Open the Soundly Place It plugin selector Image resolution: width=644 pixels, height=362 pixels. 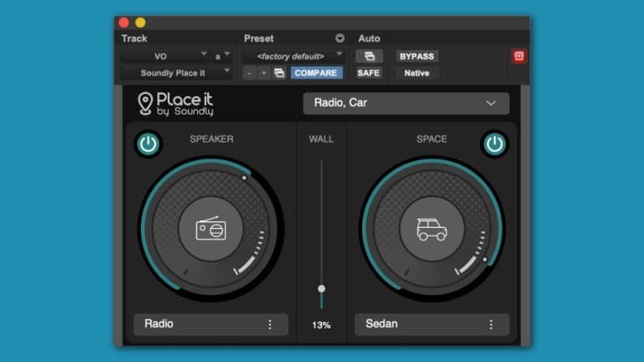tap(175, 73)
